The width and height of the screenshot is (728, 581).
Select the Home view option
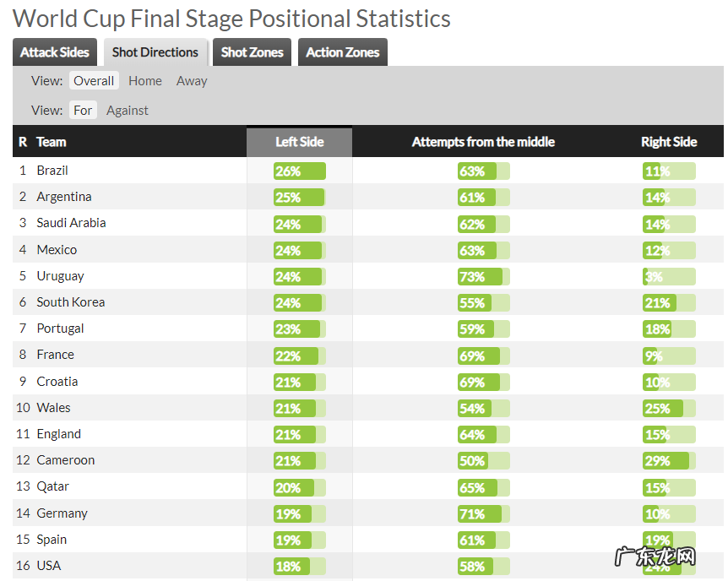[145, 81]
